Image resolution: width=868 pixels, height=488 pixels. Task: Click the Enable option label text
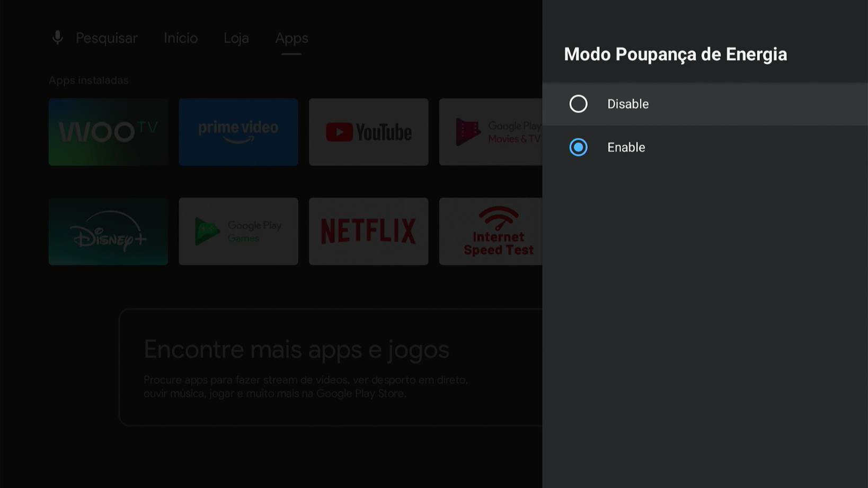pyautogui.click(x=626, y=147)
